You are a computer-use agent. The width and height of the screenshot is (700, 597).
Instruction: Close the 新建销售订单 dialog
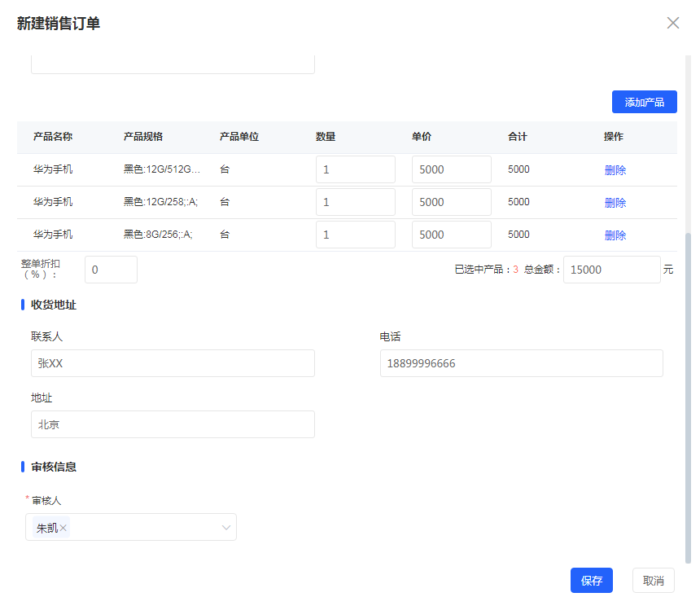[673, 23]
